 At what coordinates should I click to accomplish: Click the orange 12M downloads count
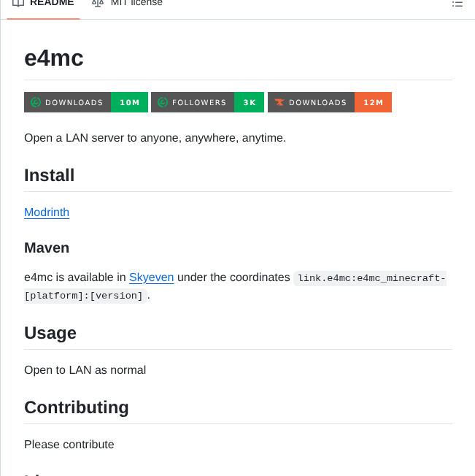click(373, 102)
